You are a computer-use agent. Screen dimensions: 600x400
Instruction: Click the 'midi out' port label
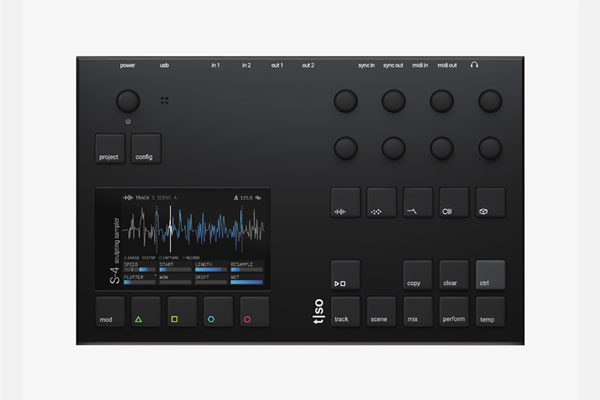pos(447,65)
